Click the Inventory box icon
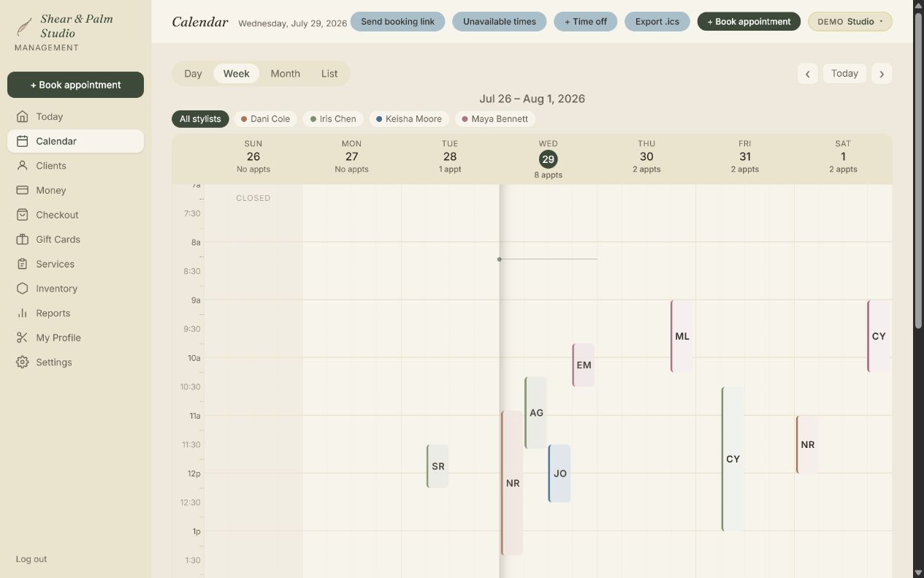Image resolution: width=924 pixels, height=578 pixels. pos(23,289)
